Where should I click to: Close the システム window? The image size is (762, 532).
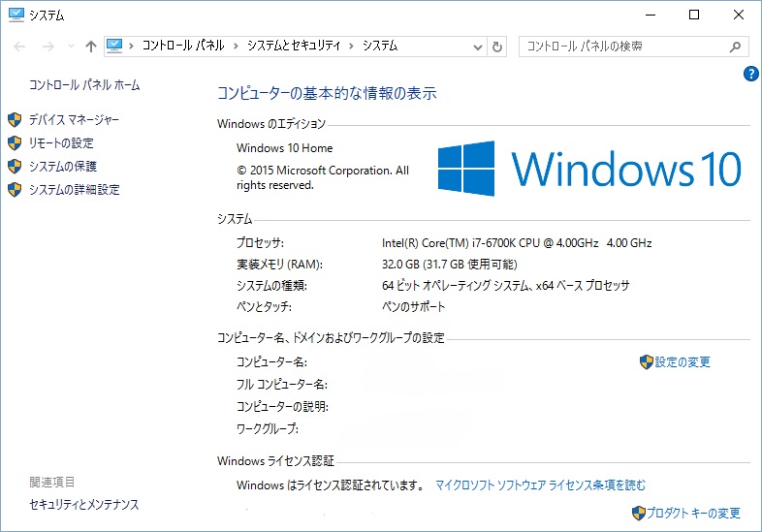738,16
